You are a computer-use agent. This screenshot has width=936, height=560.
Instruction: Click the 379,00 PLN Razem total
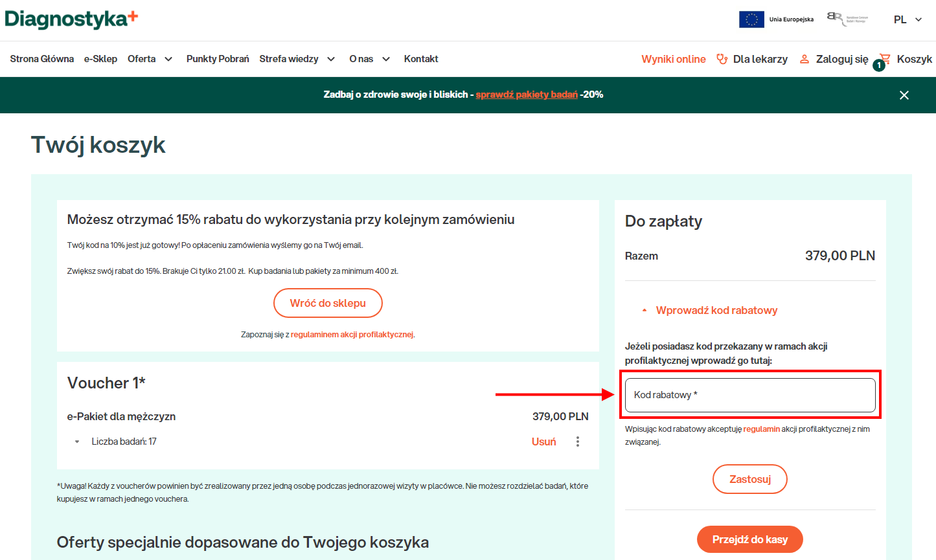[x=839, y=256]
